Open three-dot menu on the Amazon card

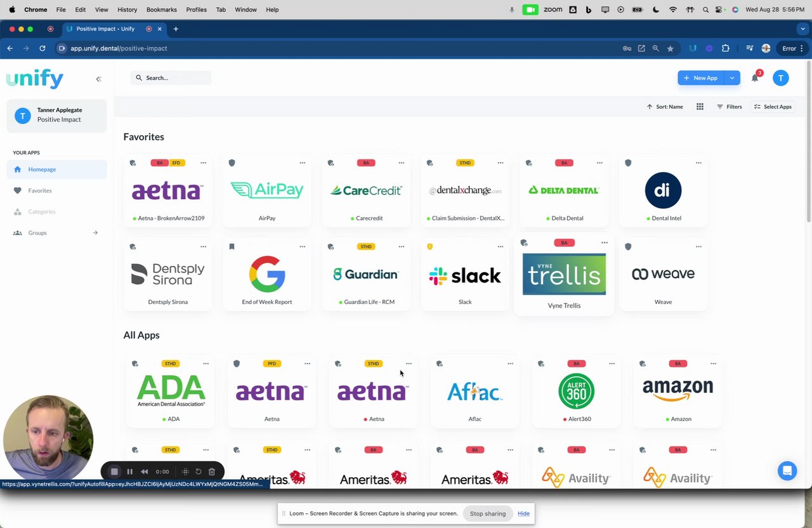713,364
